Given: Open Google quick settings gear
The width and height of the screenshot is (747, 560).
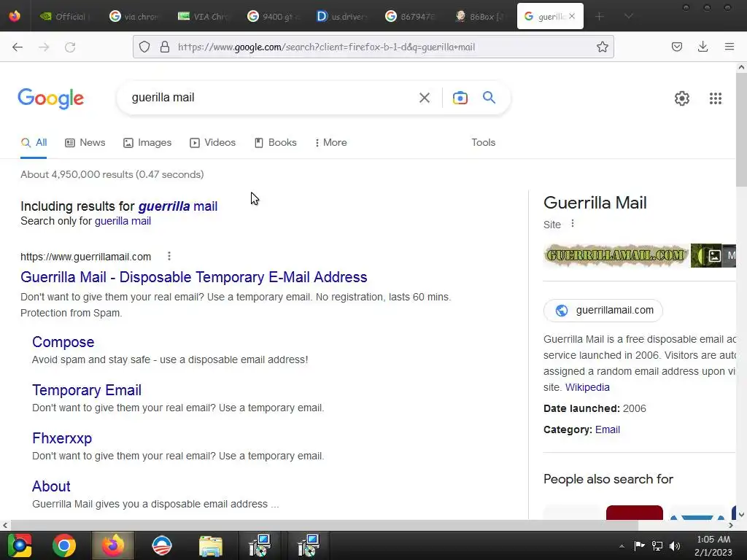Looking at the screenshot, I should click(x=682, y=98).
